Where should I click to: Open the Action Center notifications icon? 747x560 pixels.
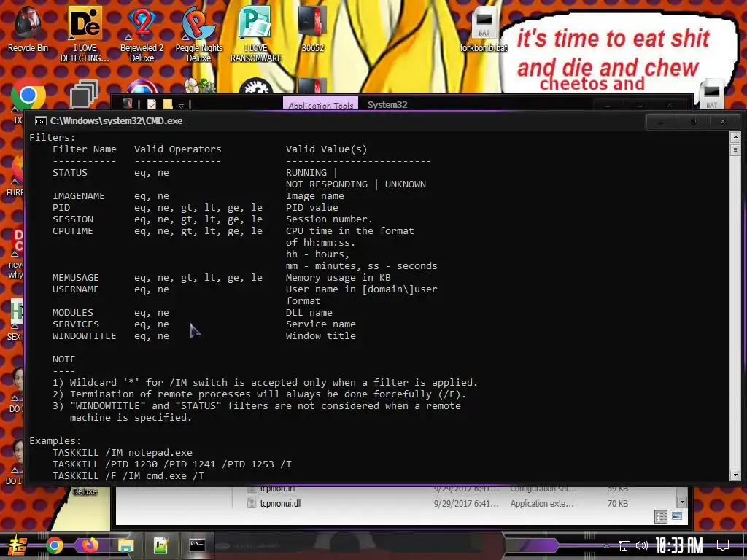point(723,545)
